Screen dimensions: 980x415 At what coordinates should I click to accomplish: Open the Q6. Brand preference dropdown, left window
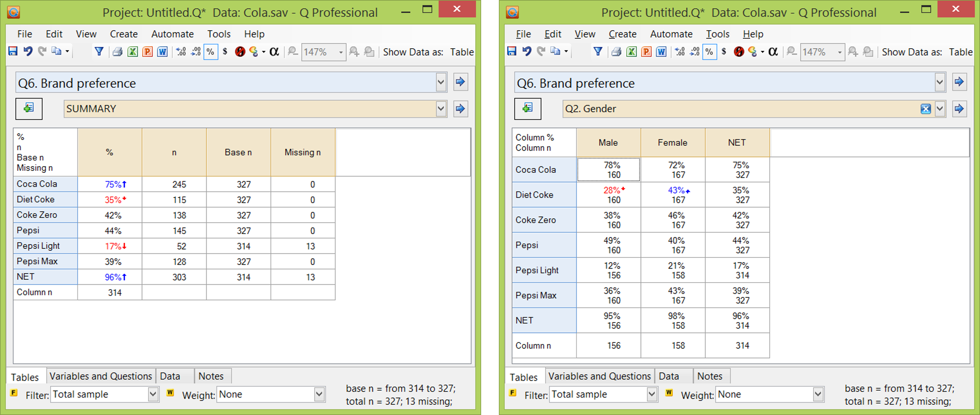point(441,83)
